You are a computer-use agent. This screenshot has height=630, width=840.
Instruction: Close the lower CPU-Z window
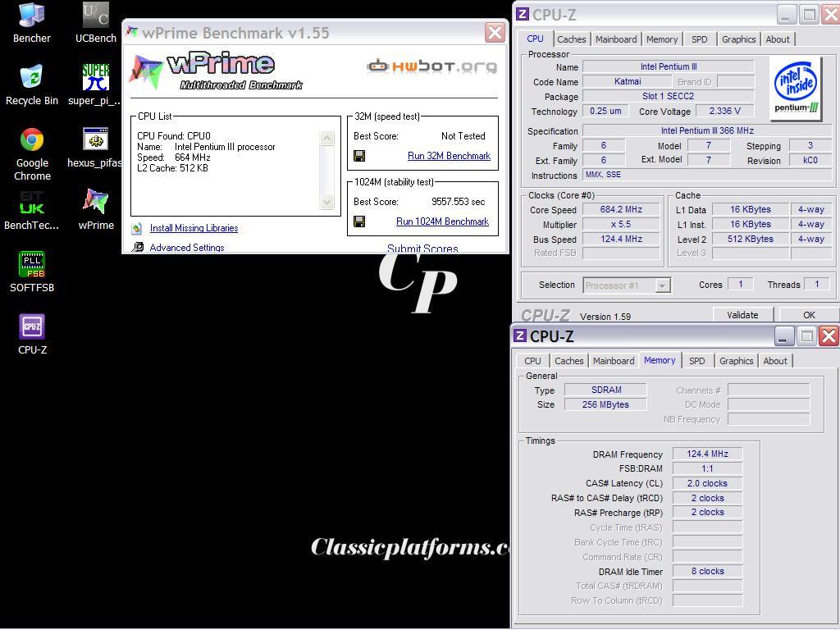(x=829, y=336)
